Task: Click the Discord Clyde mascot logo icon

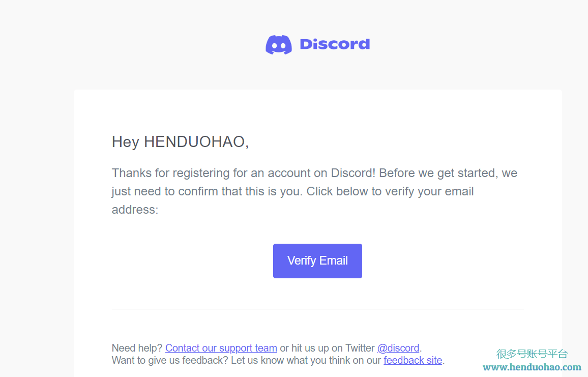Action: pyautogui.click(x=279, y=45)
